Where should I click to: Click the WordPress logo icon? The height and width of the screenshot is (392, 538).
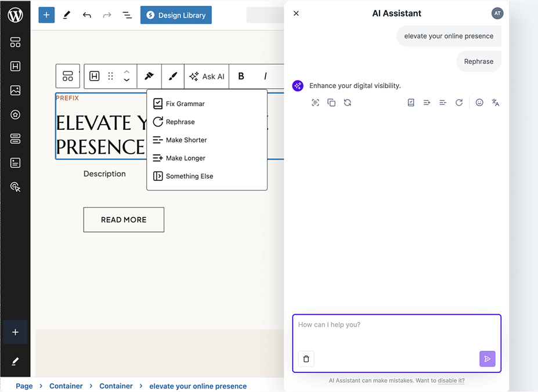click(15, 15)
